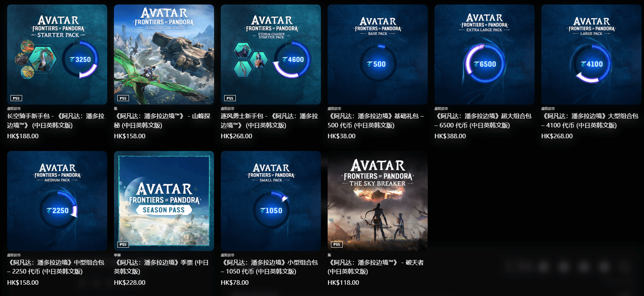This screenshot has width=644, height=296.
Task: Open The Sky Breaker cover art
Action: click(x=377, y=201)
